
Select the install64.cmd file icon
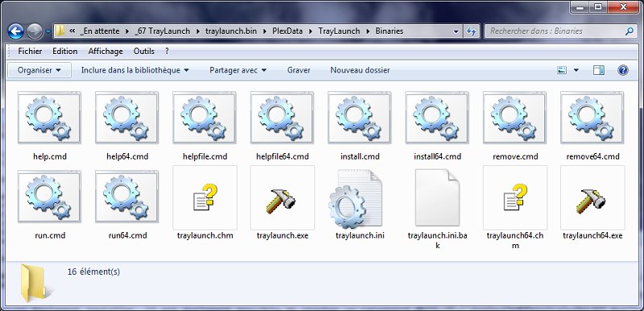(437, 118)
